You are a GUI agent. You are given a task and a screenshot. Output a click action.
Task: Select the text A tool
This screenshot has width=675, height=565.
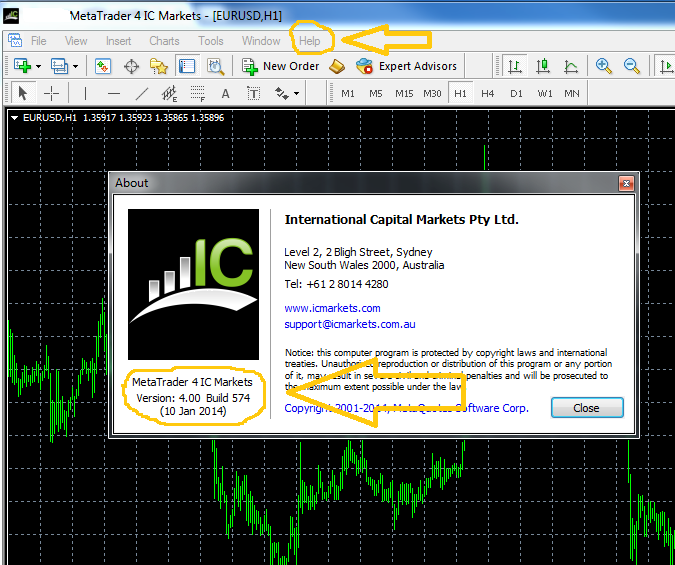tap(225, 93)
